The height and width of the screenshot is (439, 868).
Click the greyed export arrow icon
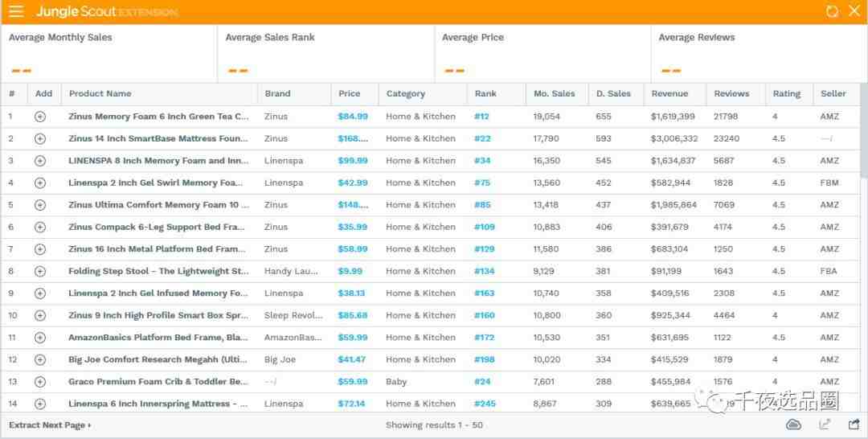pyautogui.click(x=825, y=425)
